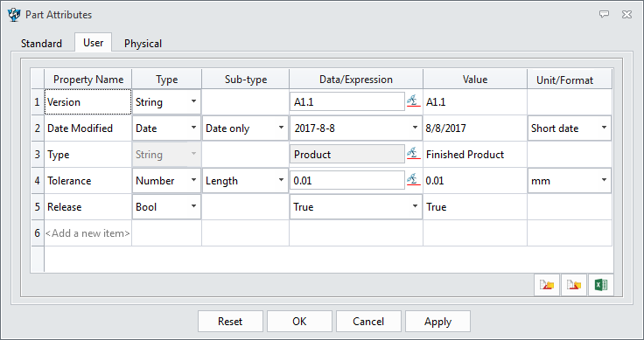Close the Part Attributes dialog
Screen dimensions: 644x340
626,14
